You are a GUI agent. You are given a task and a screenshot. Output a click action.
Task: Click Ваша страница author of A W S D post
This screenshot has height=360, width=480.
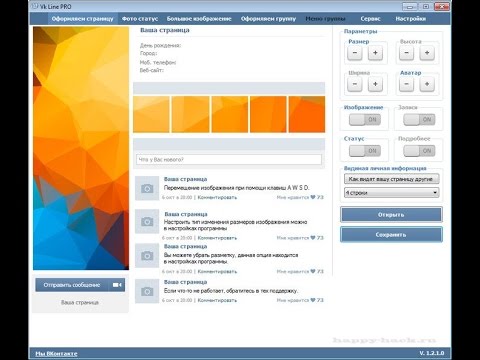(x=185, y=179)
